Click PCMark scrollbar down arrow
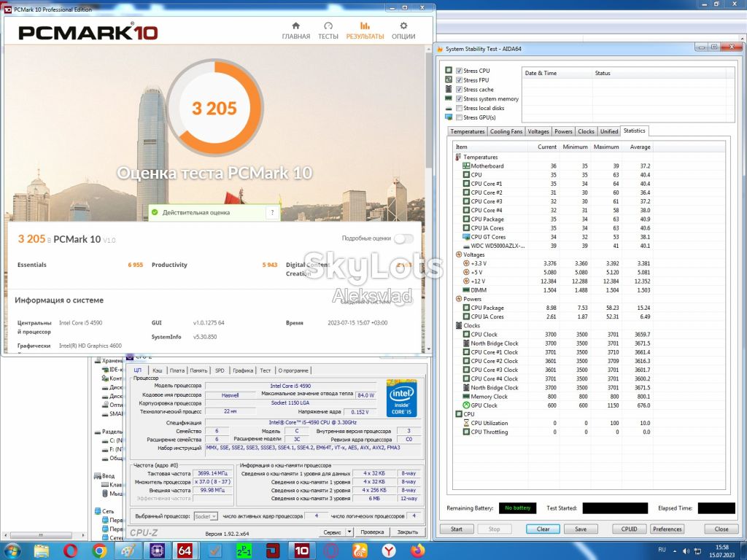Image resolution: width=747 pixels, height=560 pixels. 428,349
